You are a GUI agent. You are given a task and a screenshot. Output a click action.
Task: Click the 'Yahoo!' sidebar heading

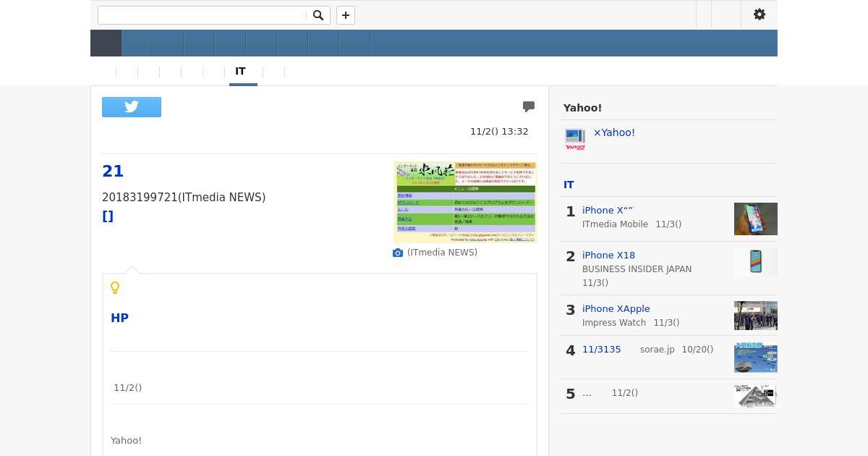click(x=582, y=108)
